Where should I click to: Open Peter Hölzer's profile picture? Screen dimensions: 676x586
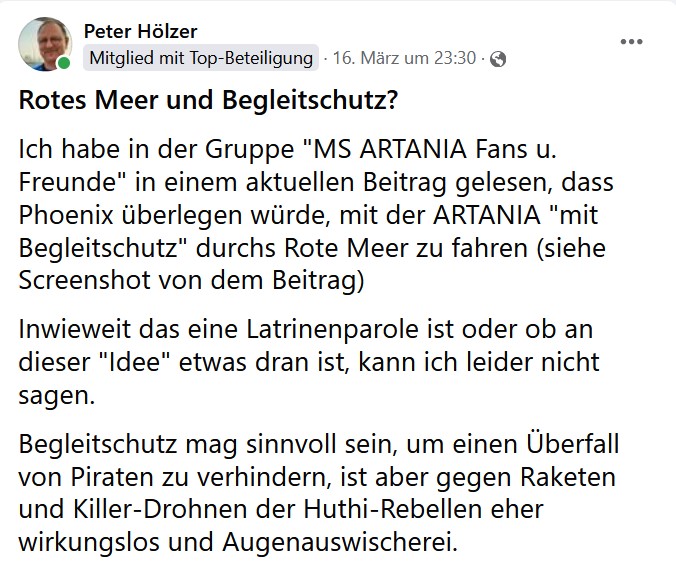point(44,42)
